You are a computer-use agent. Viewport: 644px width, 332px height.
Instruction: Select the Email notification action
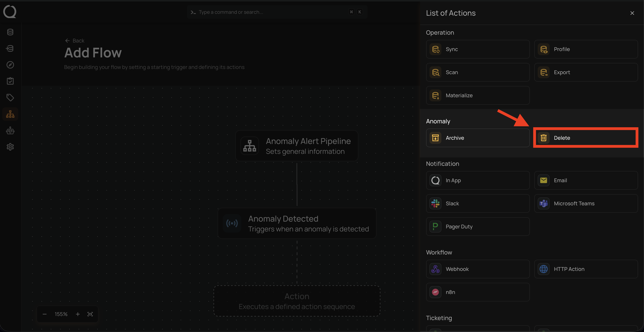click(585, 180)
